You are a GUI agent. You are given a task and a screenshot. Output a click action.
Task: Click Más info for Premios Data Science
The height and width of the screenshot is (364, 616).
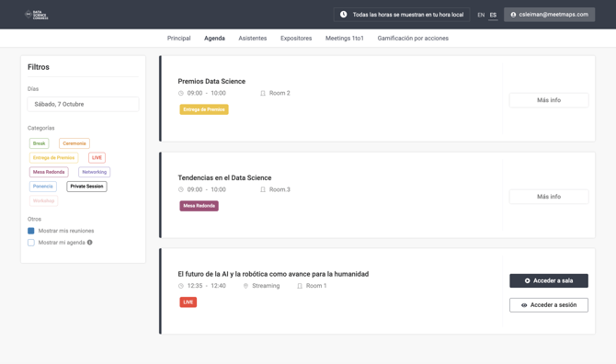click(x=549, y=100)
